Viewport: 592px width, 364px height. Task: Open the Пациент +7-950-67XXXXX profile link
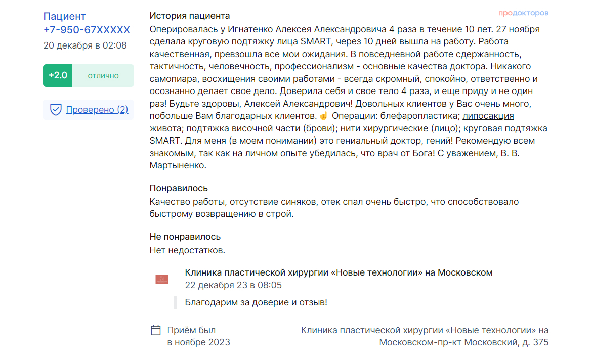click(x=87, y=23)
